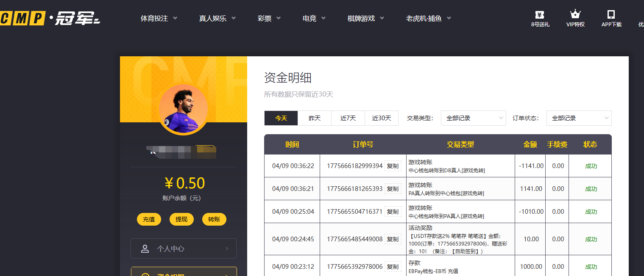
Task: Click the 充值 button
Action: 149,219
